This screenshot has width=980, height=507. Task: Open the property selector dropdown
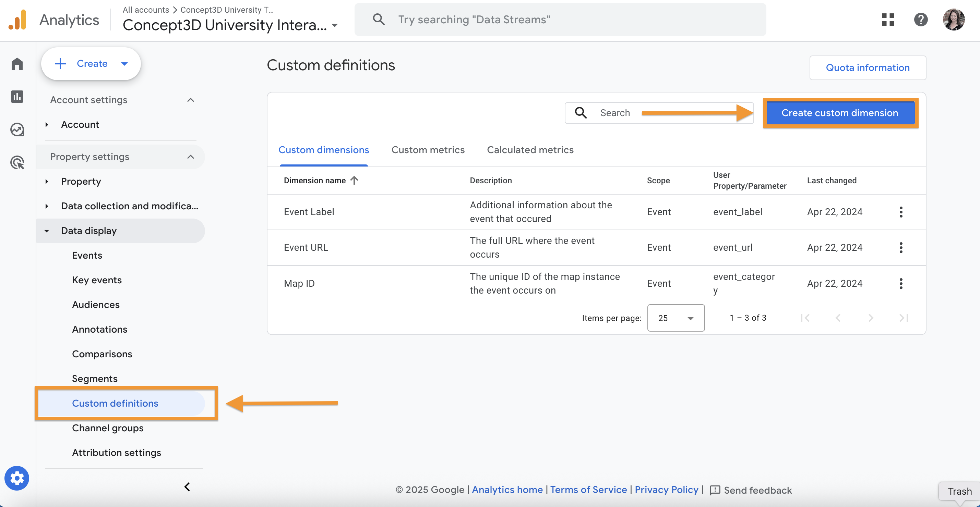(x=335, y=26)
